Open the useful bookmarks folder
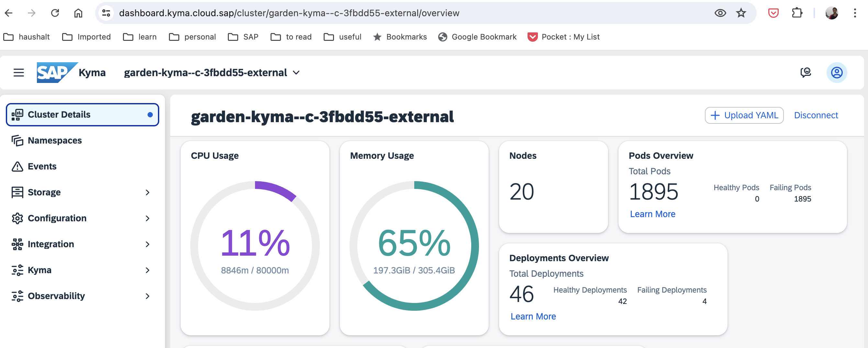The image size is (868, 348). (342, 37)
